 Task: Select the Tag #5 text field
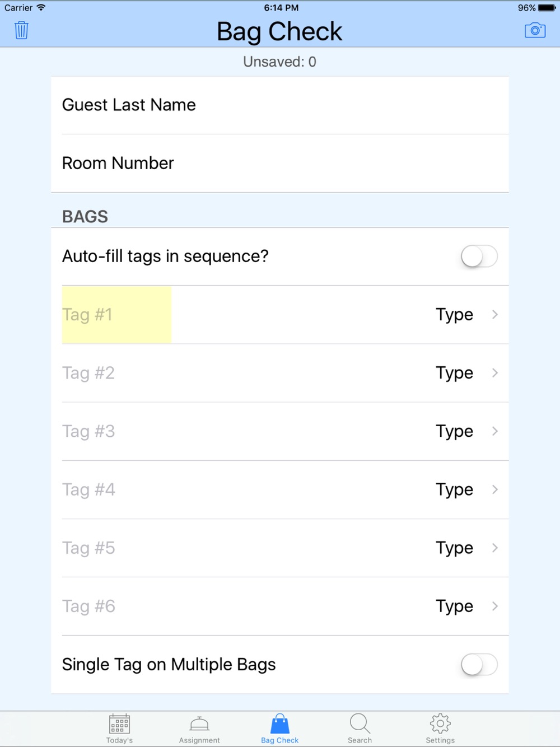pos(224,548)
